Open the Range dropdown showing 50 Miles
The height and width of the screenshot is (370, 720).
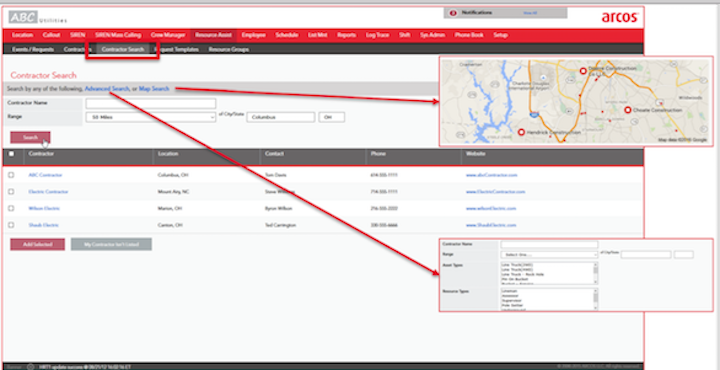coord(151,117)
